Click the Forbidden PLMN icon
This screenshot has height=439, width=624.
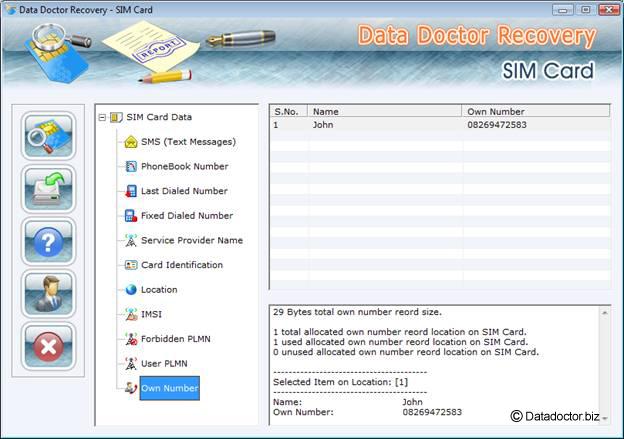(x=131, y=339)
